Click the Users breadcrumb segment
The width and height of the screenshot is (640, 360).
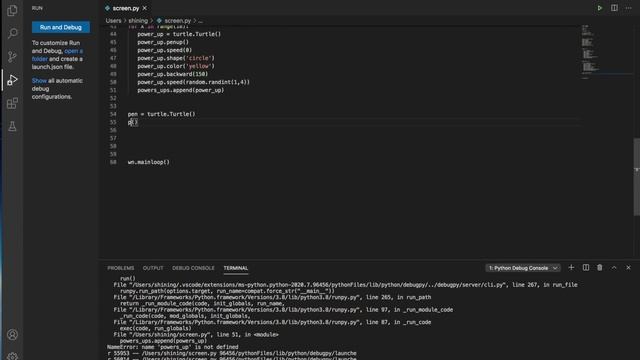click(x=113, y=20)
